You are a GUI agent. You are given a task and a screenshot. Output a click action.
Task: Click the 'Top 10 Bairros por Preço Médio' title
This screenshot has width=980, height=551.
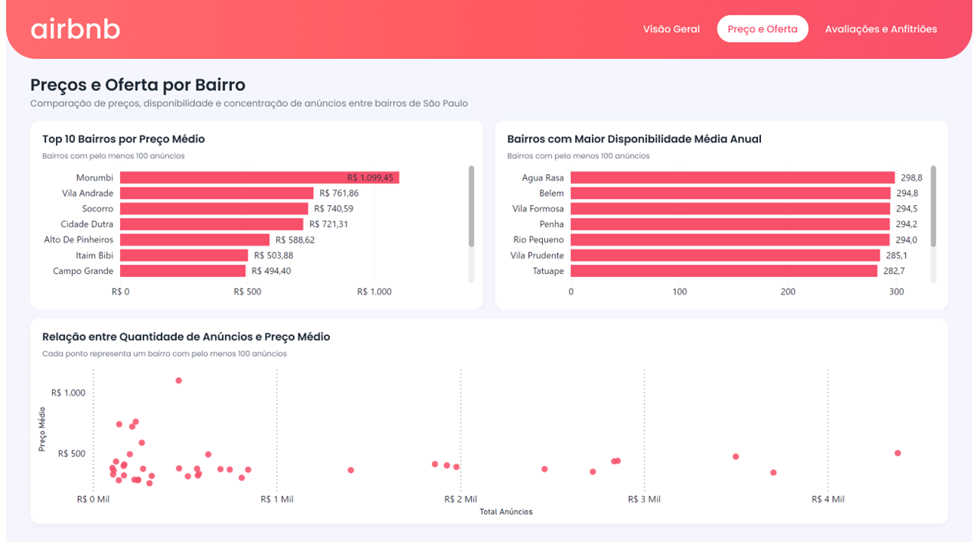[x=123, y=139]
